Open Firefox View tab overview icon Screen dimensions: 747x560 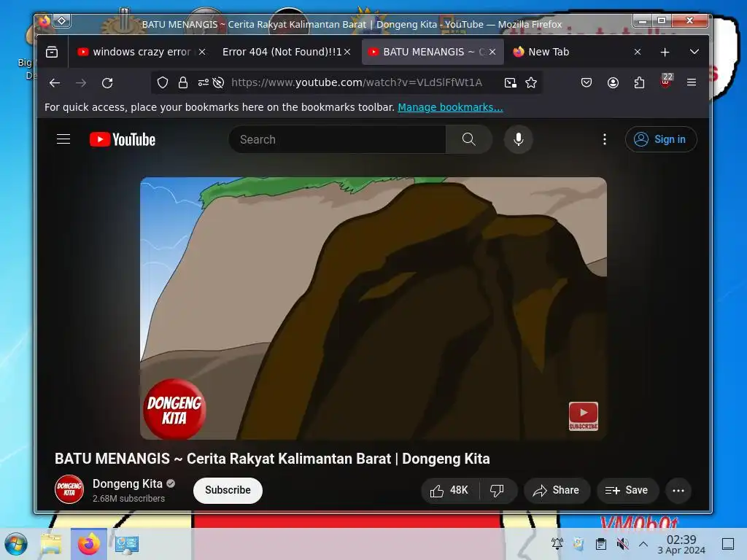coord(52,52)
